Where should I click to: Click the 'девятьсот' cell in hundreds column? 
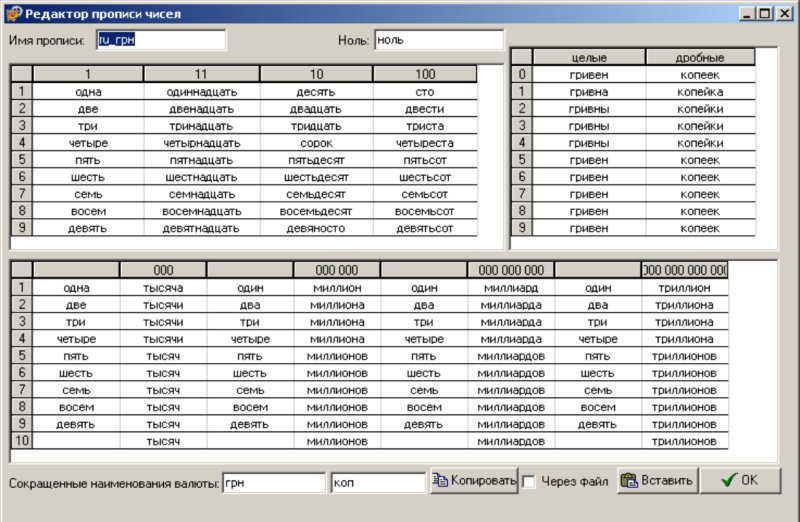[424, 228]
